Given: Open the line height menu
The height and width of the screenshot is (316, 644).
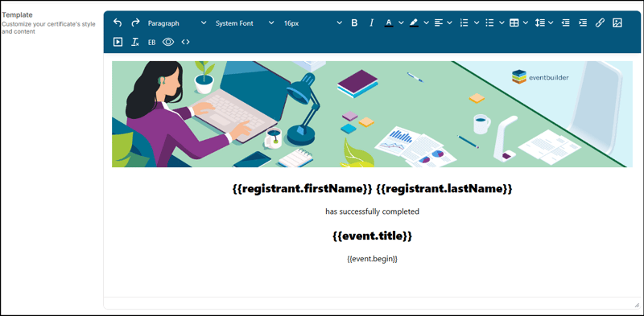Looking at the screenshot, I should click(539, 23).
